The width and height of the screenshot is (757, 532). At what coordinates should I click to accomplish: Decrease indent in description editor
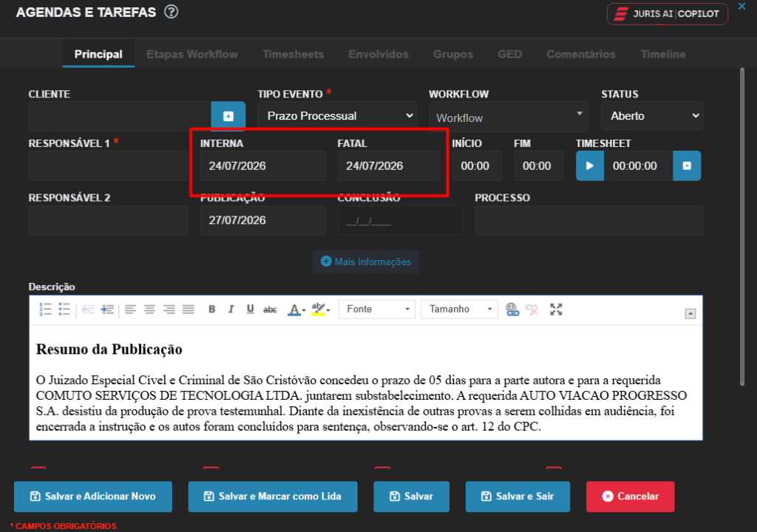[88, 310]
